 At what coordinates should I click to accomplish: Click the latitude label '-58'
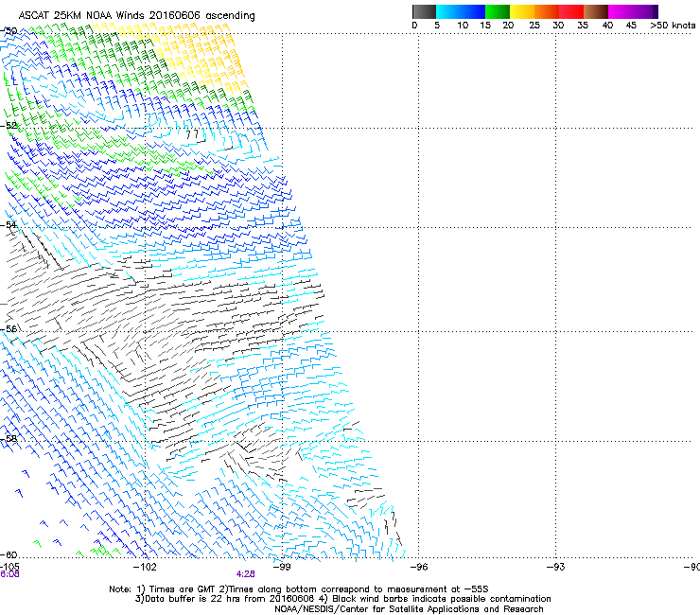9,439
